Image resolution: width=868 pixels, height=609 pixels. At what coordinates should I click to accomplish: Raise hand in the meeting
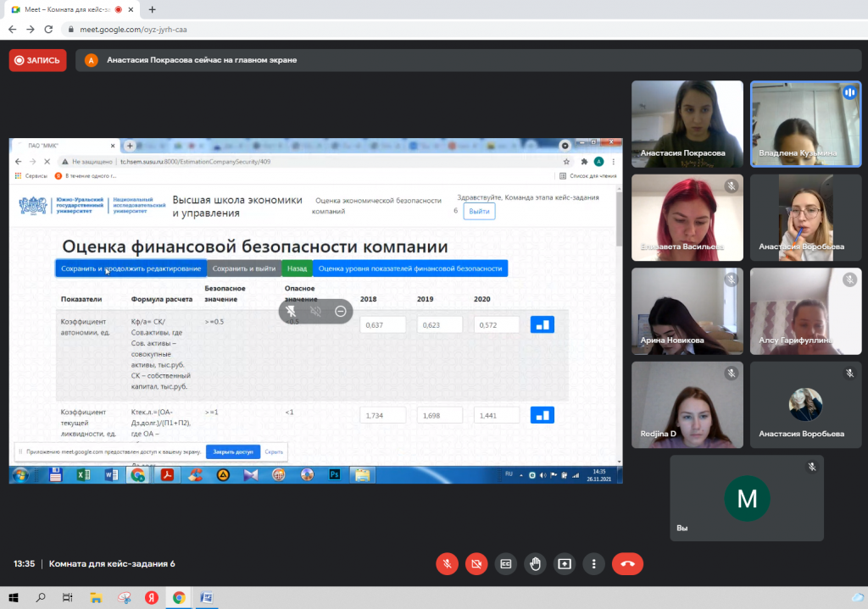pyautogui.click(x=535, y=563)
